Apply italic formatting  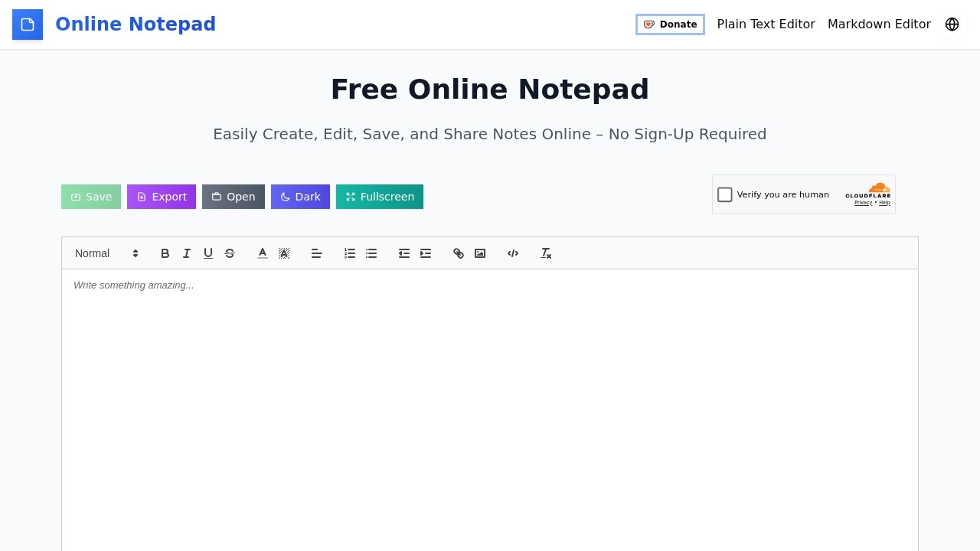pos(186,253)
